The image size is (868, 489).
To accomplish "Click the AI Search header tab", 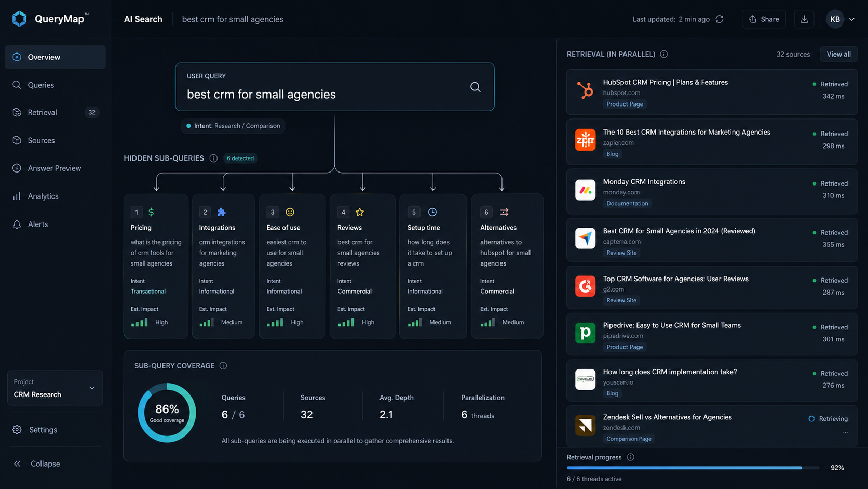I will [x=143, y=19].
